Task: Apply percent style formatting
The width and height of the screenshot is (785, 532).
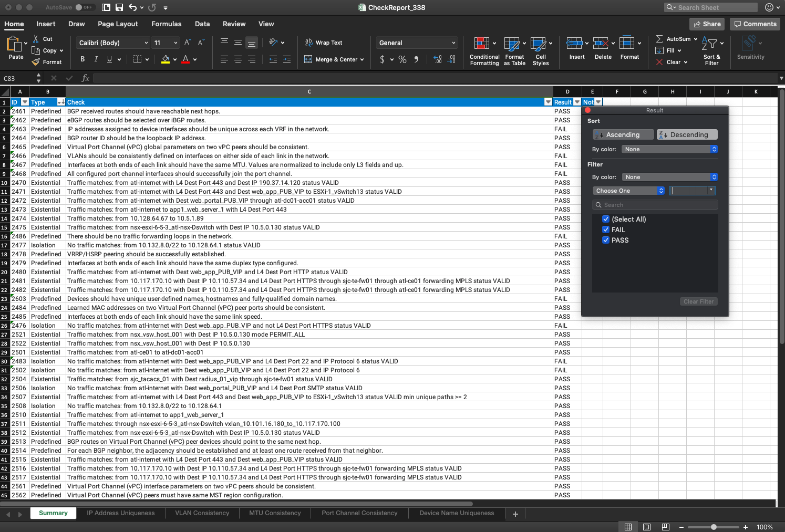Action: click(x=402, y=59)
